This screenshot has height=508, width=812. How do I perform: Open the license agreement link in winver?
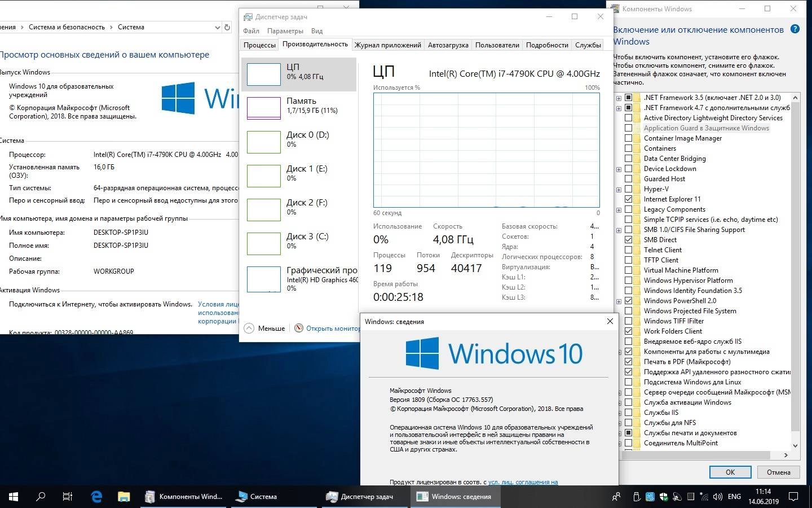coord(523,482)
